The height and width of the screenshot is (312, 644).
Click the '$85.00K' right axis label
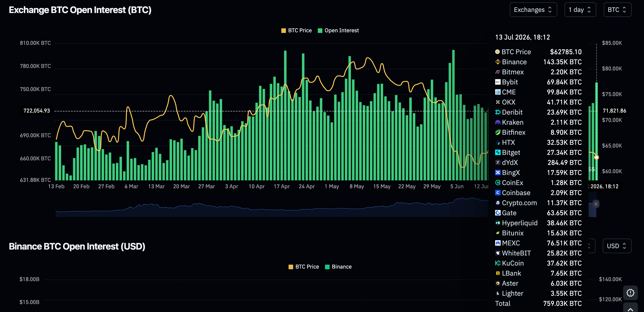[x=612, y=43]
